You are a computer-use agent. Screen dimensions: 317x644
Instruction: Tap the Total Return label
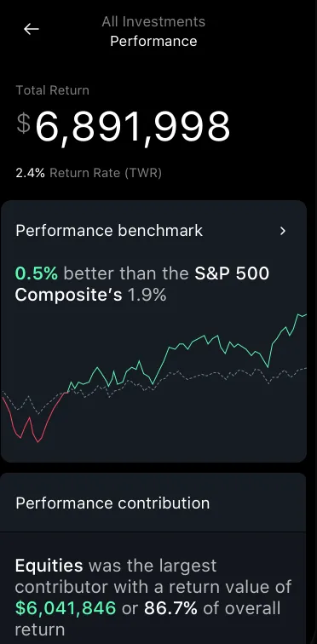pyautogui.click(x=52, y=90)
